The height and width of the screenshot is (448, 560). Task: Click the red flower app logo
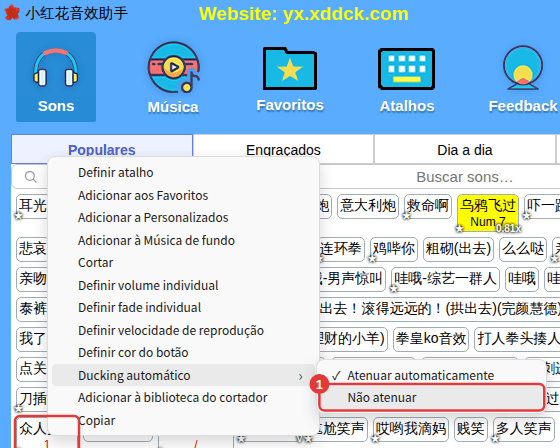[x=11, y=13]
